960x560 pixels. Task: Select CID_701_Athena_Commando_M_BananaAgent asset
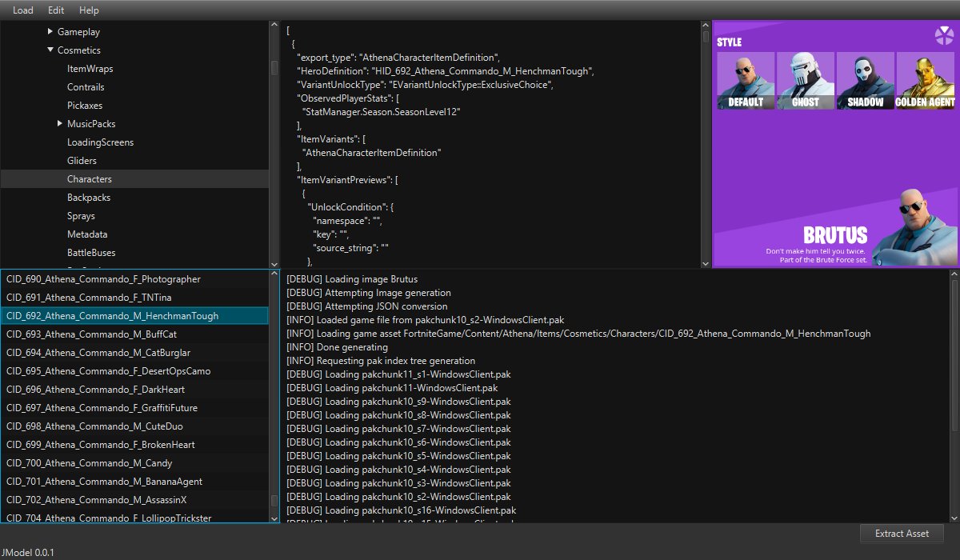click(134, 482)
